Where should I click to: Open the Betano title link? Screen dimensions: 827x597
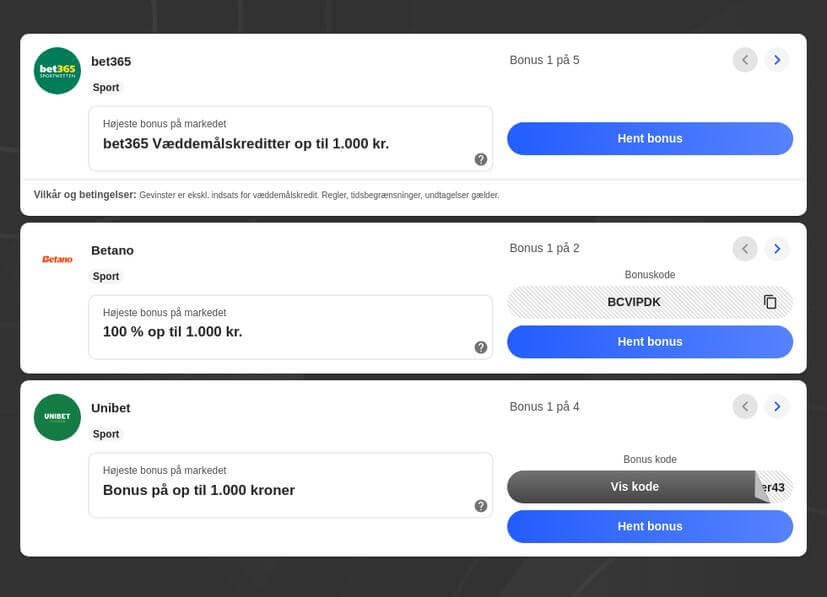point(112,251)
